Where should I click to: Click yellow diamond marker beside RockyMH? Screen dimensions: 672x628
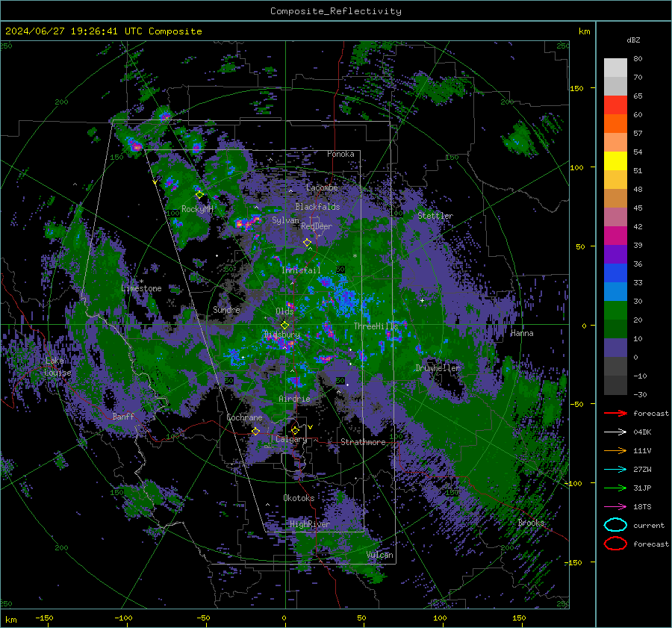(x=199, y=195)
